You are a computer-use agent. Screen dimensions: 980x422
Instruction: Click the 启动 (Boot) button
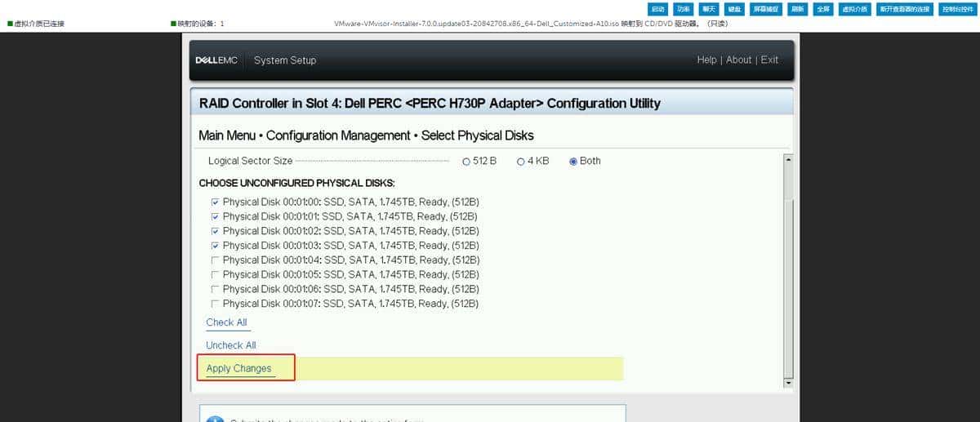point(657,9)
